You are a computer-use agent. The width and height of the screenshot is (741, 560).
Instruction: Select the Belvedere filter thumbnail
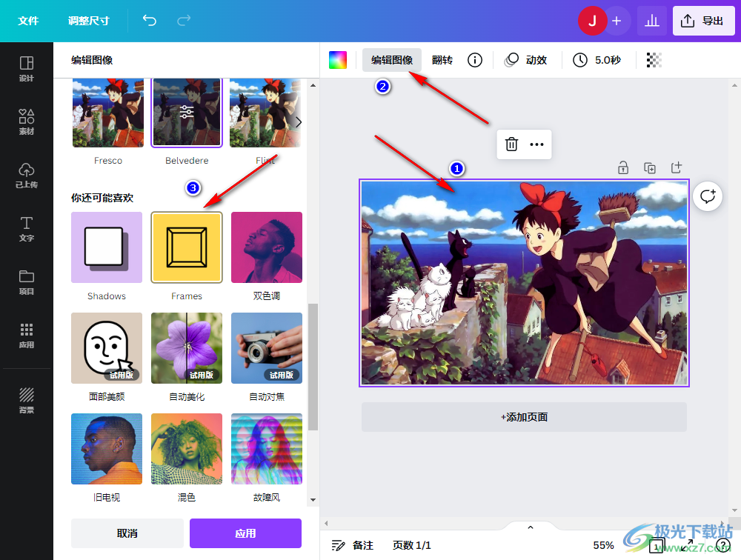187,113
